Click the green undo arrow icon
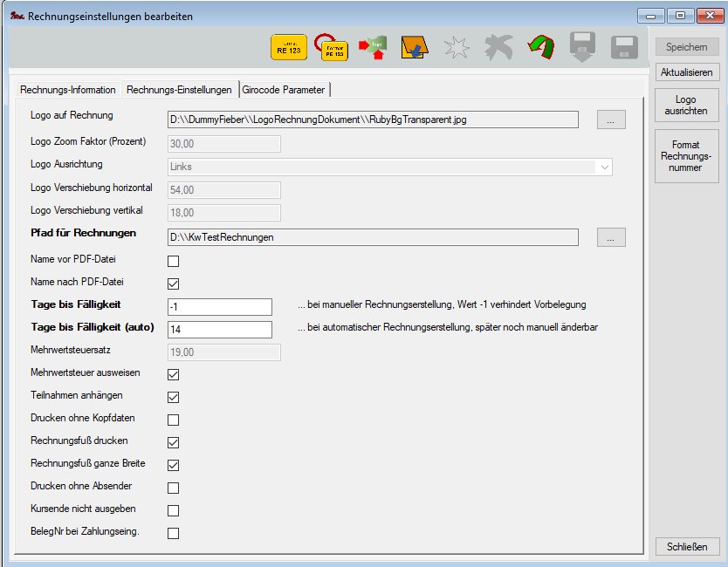Screen dimensions: 728x567 pos(541,48)
